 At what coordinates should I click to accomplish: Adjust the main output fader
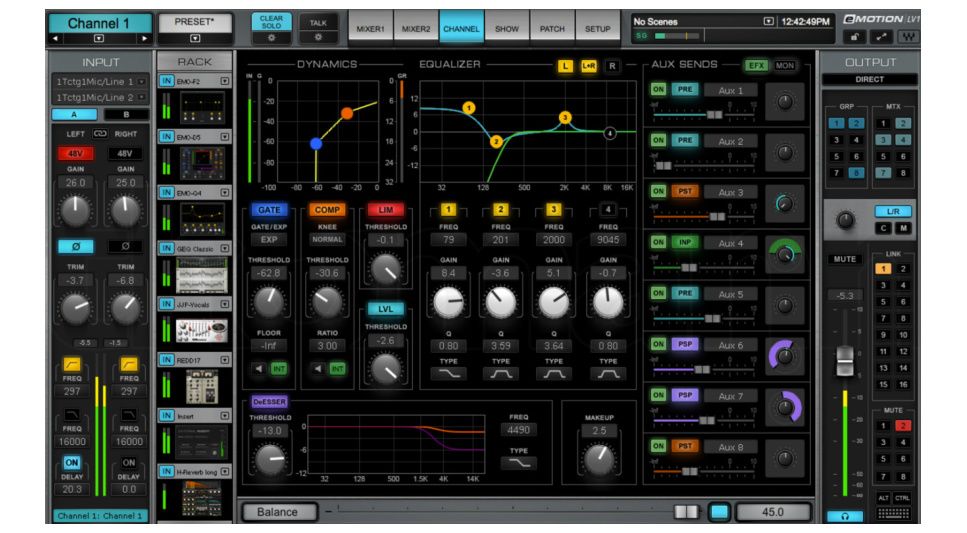coord(844,362)
